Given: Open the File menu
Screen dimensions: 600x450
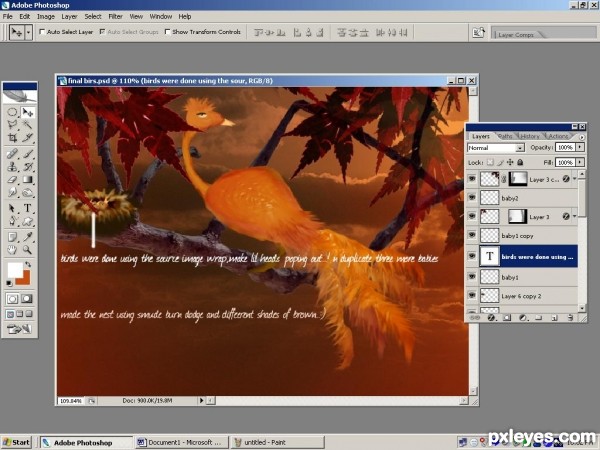Looking at the screenshot, I should click(x=8, y=16).
